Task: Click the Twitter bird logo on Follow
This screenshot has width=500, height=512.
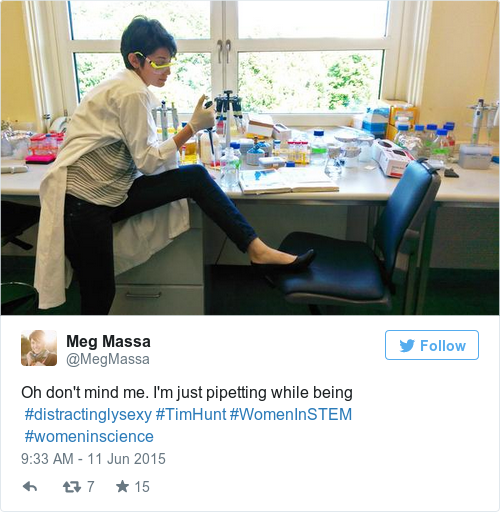Action: point(407,346)
